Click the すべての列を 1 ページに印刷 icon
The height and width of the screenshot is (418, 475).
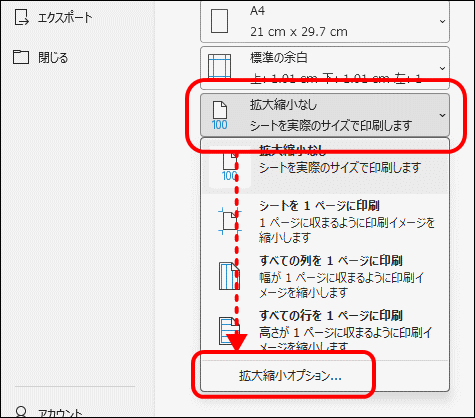(x=229, y=276)
